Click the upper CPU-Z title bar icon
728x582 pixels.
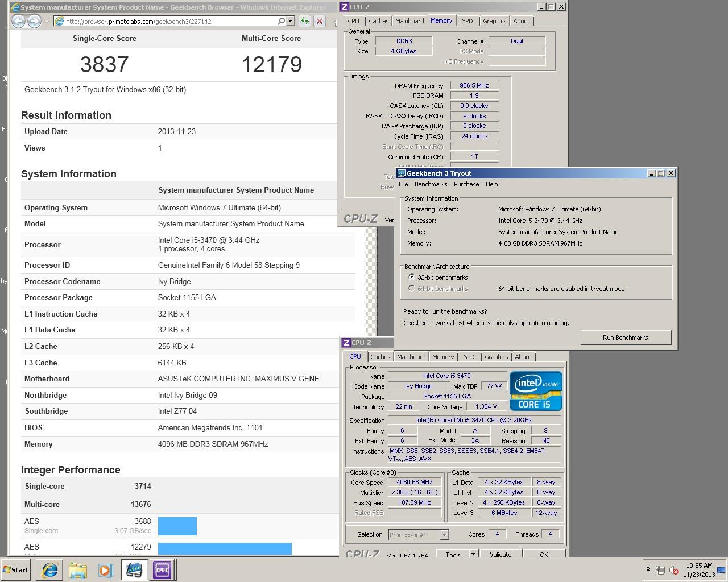(x=345, y=7)
